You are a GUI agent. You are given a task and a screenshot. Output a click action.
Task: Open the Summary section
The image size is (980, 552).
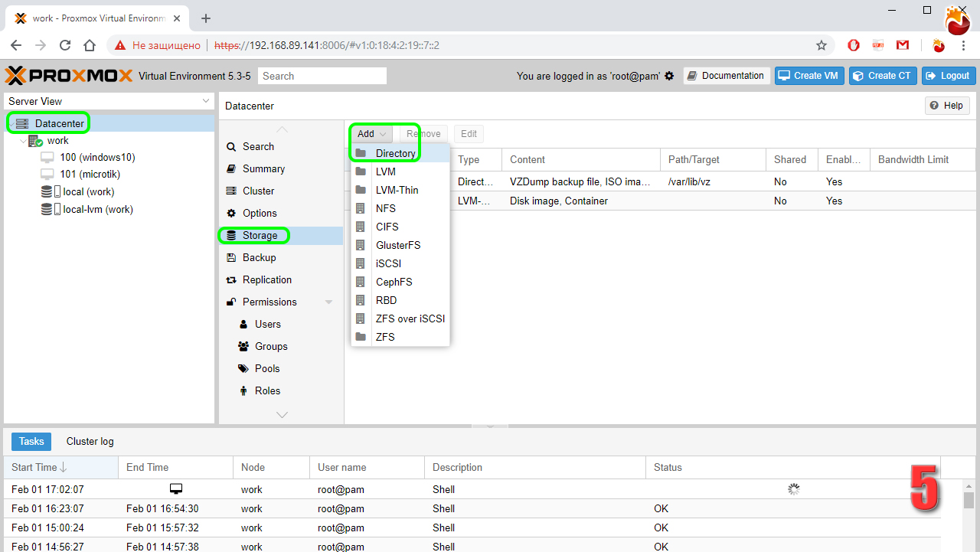[x=281, y=168]
